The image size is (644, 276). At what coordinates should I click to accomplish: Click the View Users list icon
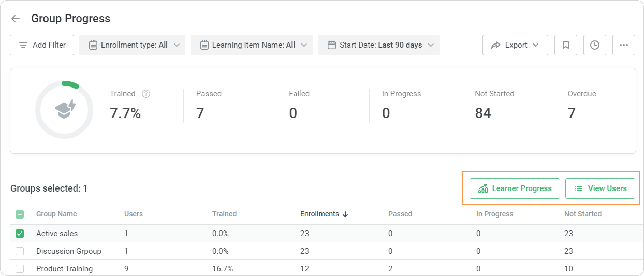point(579,188)
